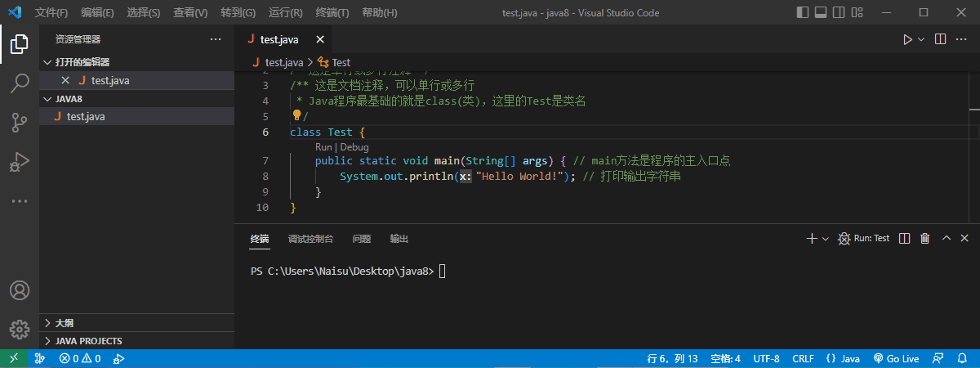This screenshot has height=368, width=980.
Task: Split the editor to the right
Action: pos(940,39)
